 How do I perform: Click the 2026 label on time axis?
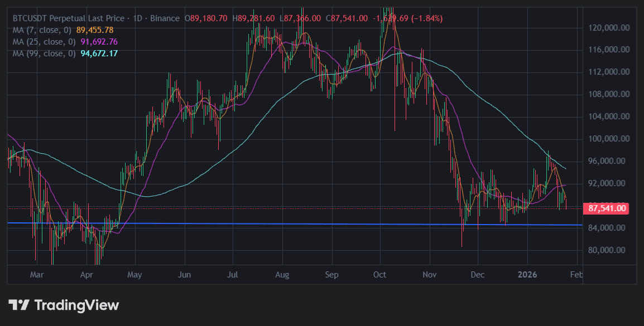click(527, 274)
